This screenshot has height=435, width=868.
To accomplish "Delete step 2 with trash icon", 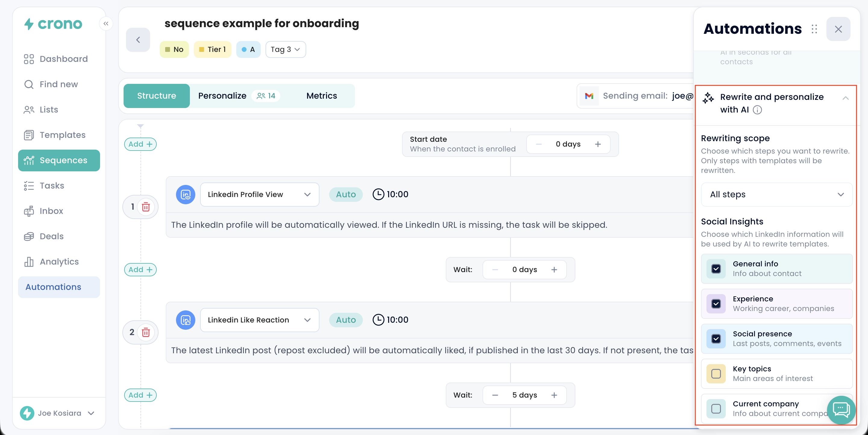I will point(146,332).
